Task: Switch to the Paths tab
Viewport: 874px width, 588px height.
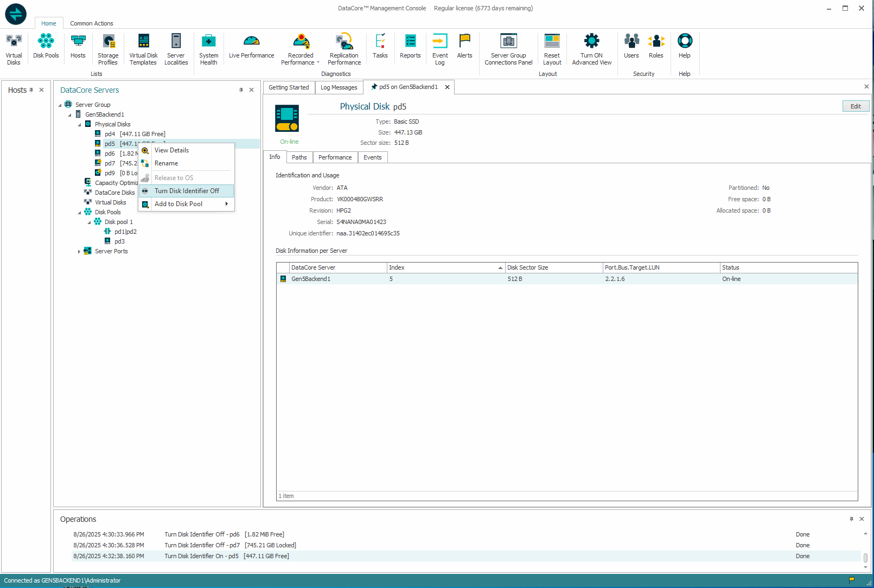Action: click(x=299, y=157)
